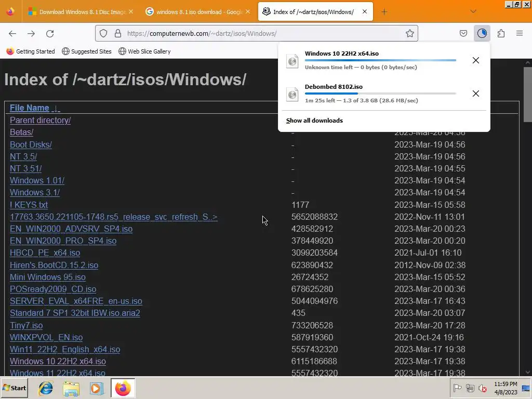Download WINXPVOL_EN.iso

[x=46, y=338]
